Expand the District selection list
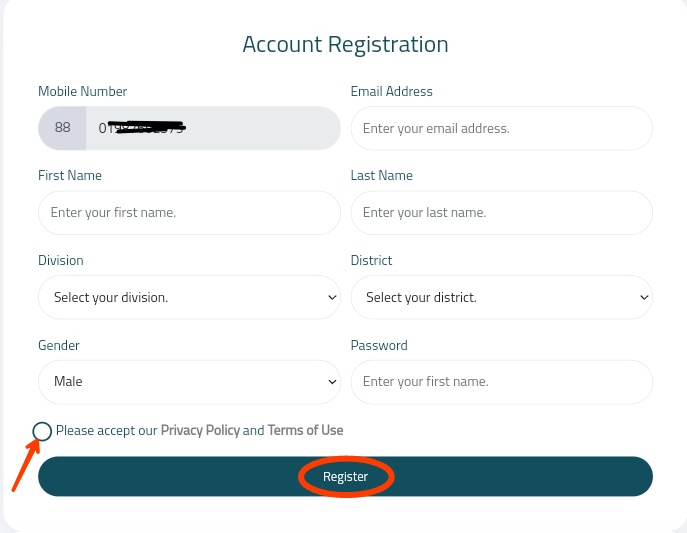687x533 pixels. [x=501, y=297]
